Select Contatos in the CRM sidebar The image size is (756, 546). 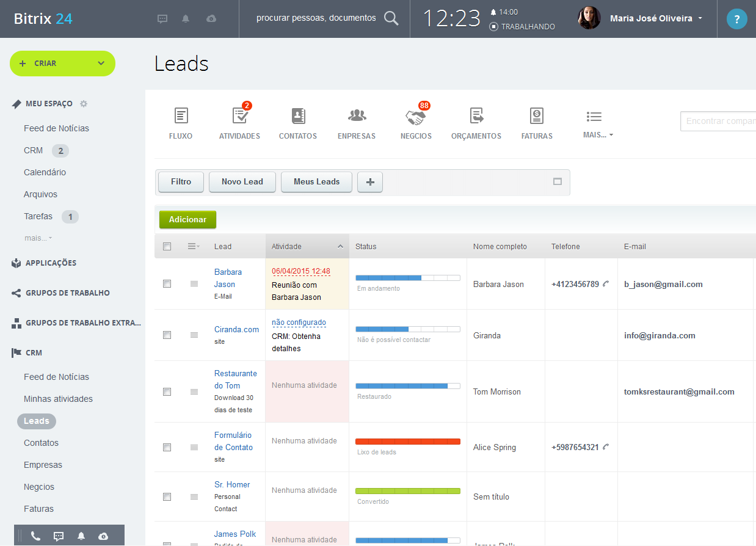(41, 443)
